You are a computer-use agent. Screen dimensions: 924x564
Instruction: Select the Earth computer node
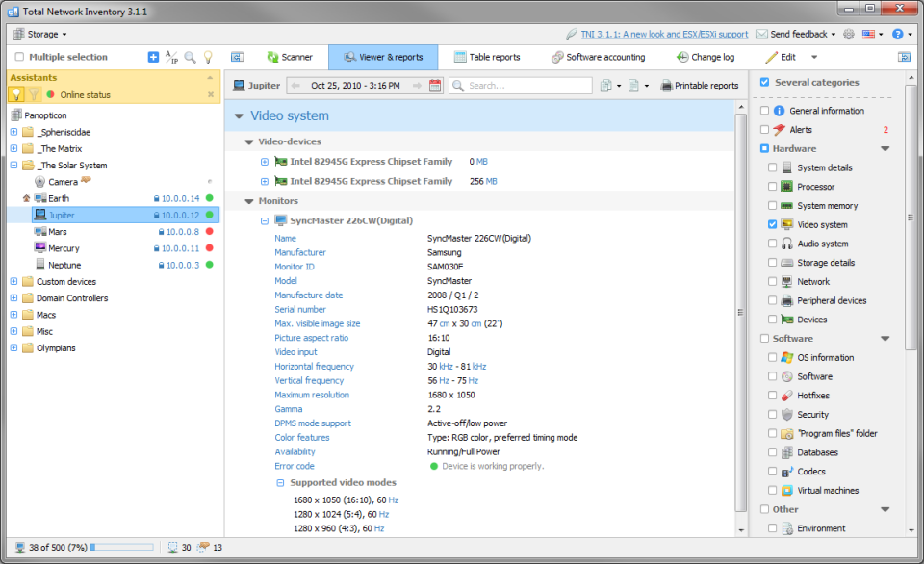59,198
